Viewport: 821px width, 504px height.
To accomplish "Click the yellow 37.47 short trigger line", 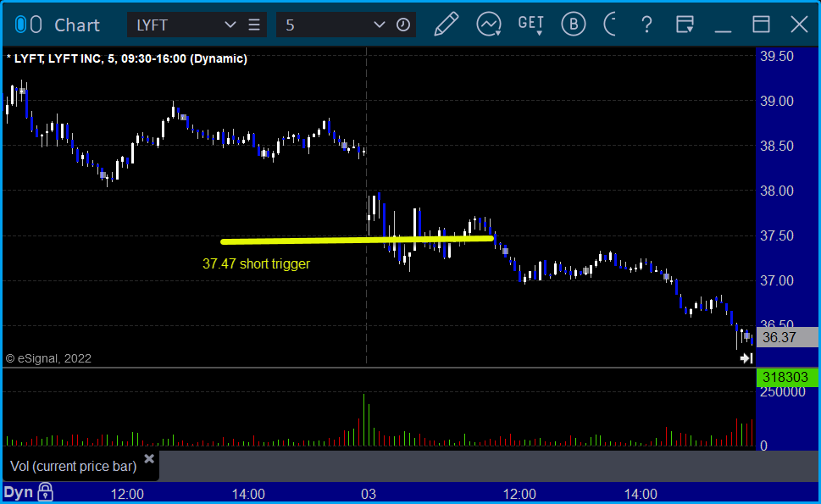I will (x=357, y=241).
